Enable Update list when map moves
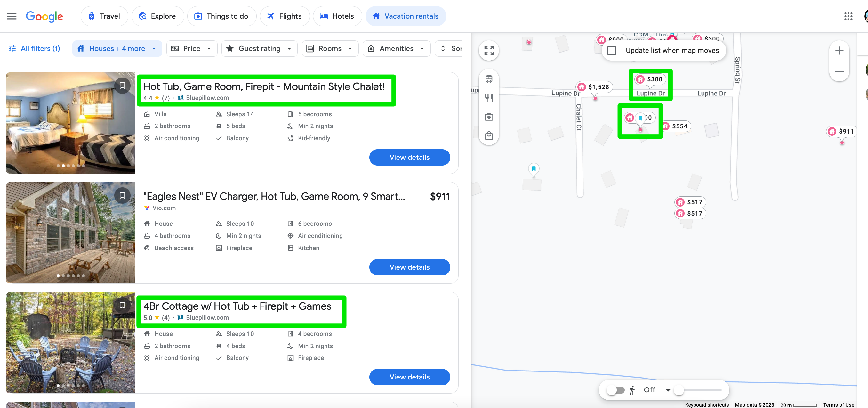 point(612,51)
